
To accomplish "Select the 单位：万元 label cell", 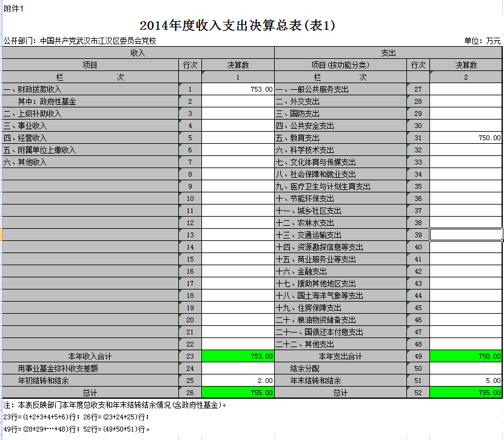I will [x=482, y=41].
